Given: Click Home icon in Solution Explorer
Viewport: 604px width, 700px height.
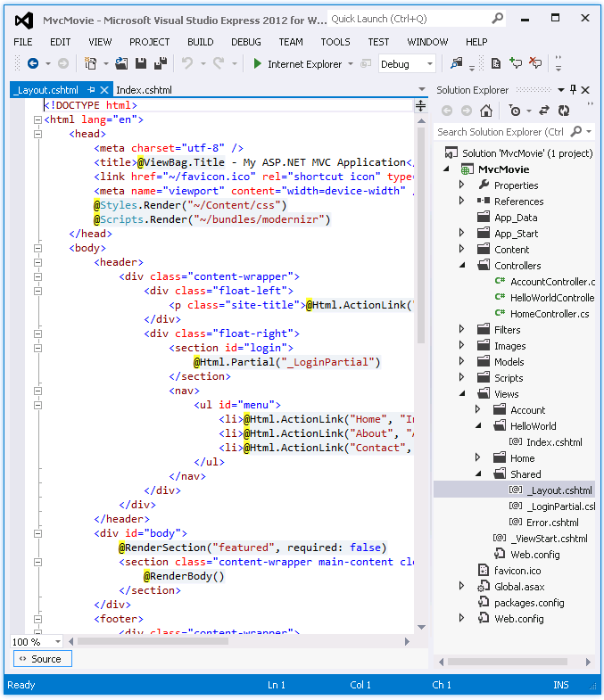Looking at the screenshot, I should coord(485,111).
